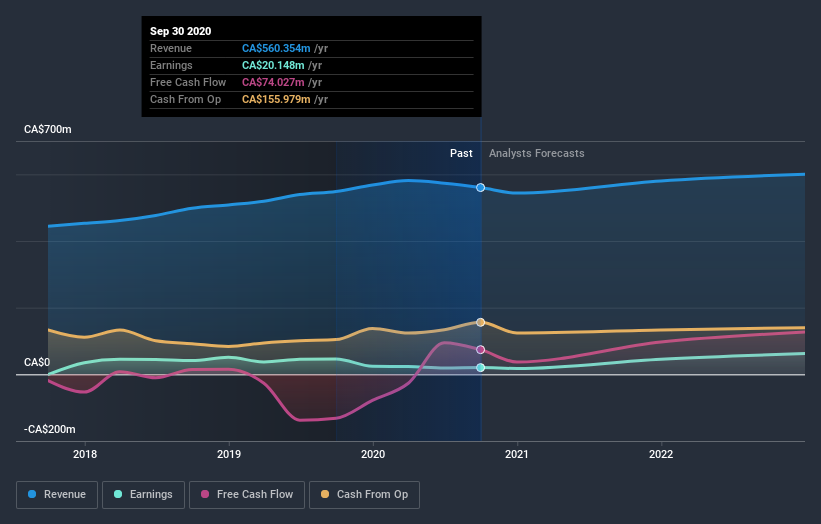
Task: Click the -CA$200m y-axis label
Action: (50, 429)
